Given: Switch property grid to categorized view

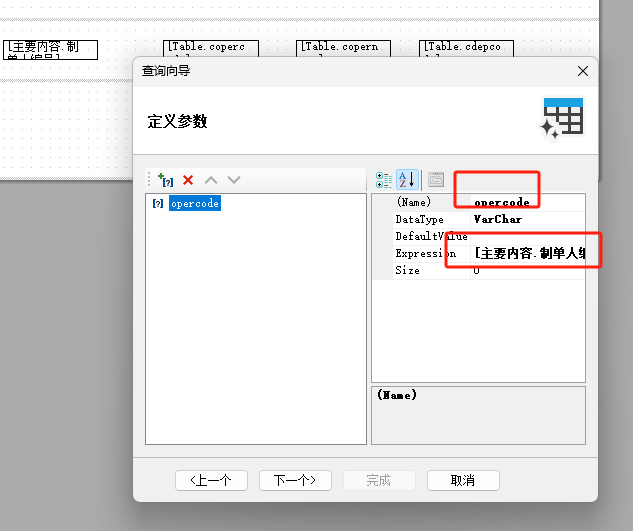Looking at the screenshot, I should [x=384, y=180].
